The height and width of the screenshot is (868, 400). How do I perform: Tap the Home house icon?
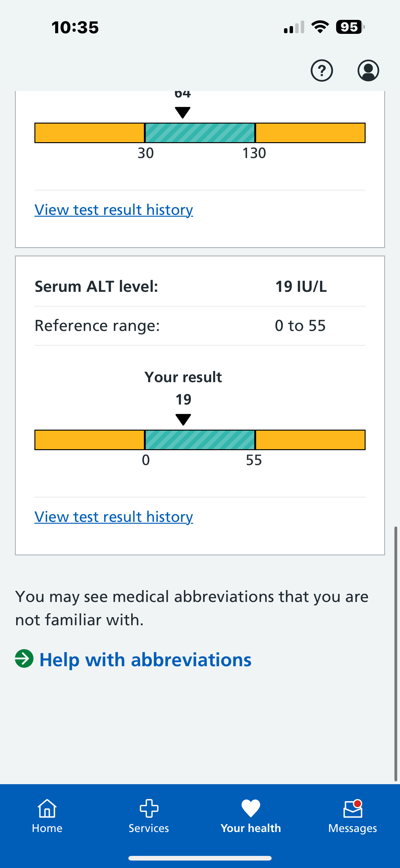(47, 808)
